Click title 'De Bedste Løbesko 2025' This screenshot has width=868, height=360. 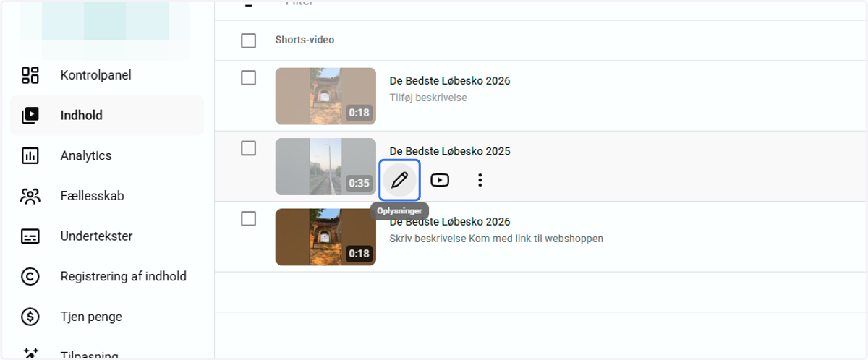(x=450, y=151)
